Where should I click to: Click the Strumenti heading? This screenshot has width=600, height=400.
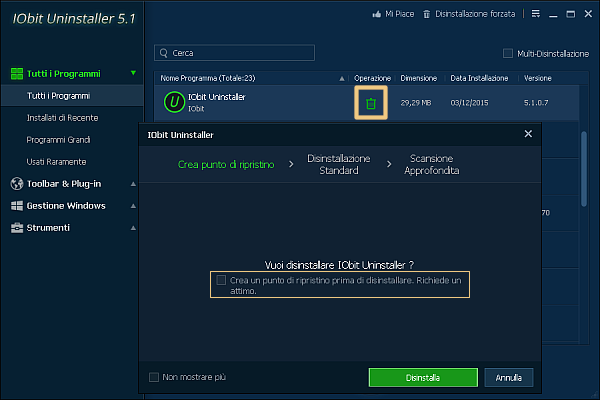pos(48,228)
